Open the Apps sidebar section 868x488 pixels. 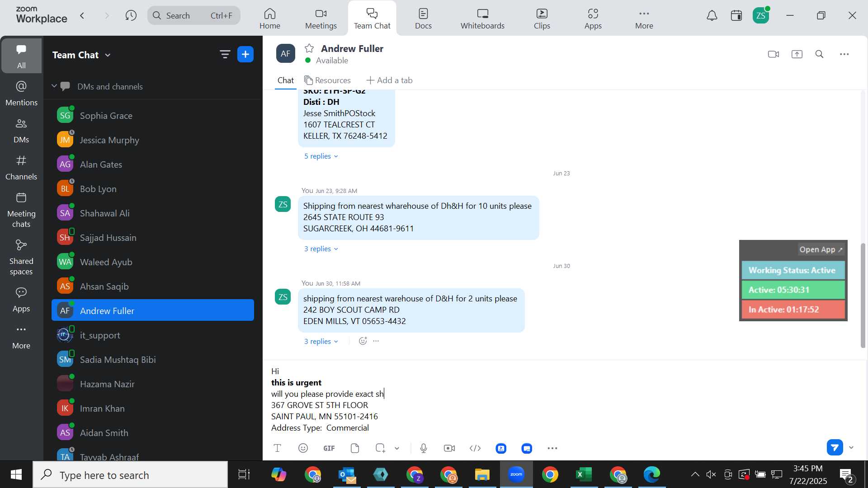coord(21,300)
